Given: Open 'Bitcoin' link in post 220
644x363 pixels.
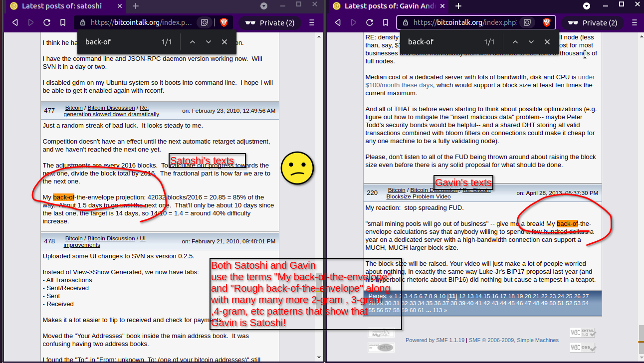Looking at the screenshot, I should point(397,190).
